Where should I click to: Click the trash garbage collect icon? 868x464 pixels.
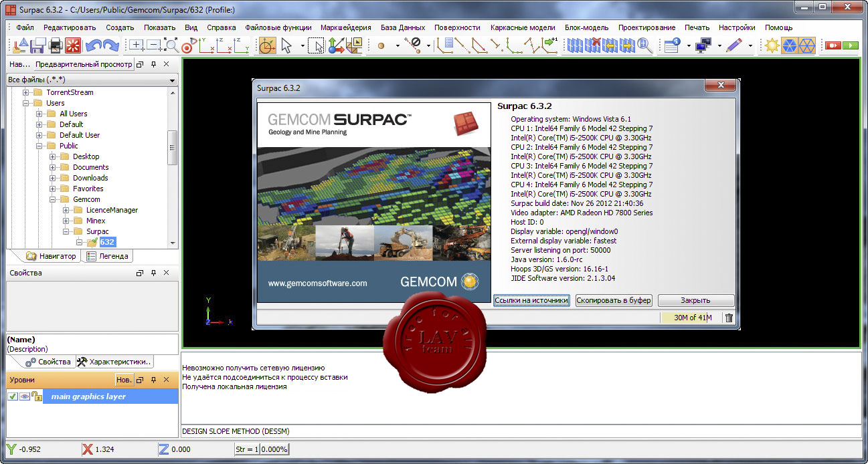click(729, 318)
